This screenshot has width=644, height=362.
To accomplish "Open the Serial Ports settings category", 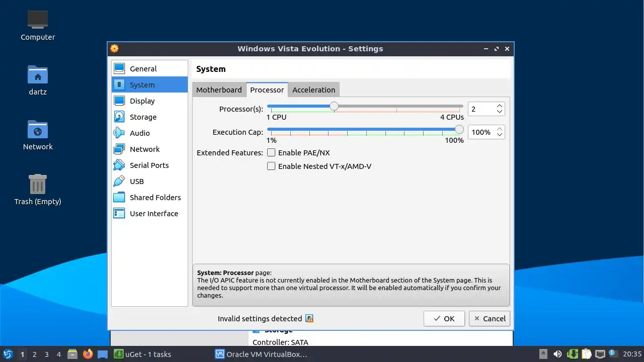I will (x=149, y=165).
